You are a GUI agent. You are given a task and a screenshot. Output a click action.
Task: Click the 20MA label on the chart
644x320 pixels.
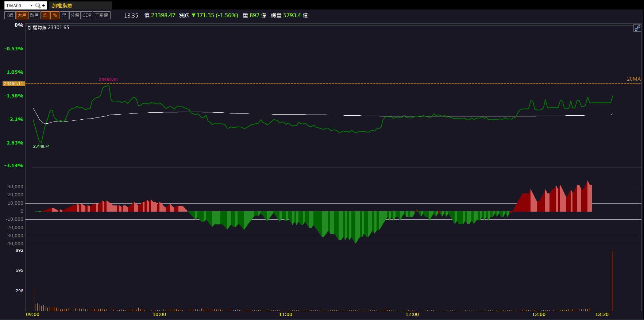tap(634, 79)
